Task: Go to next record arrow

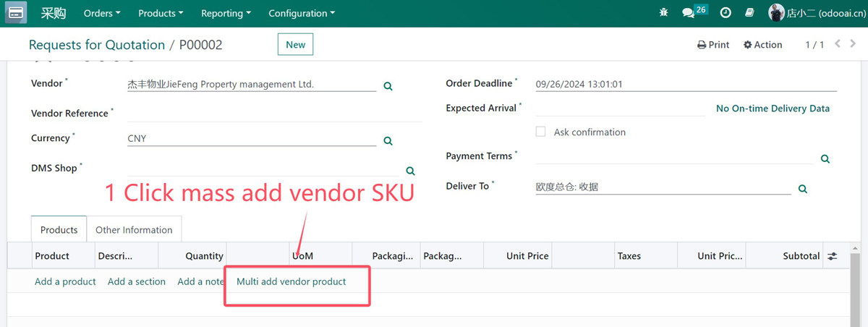Action: [854, 44]
